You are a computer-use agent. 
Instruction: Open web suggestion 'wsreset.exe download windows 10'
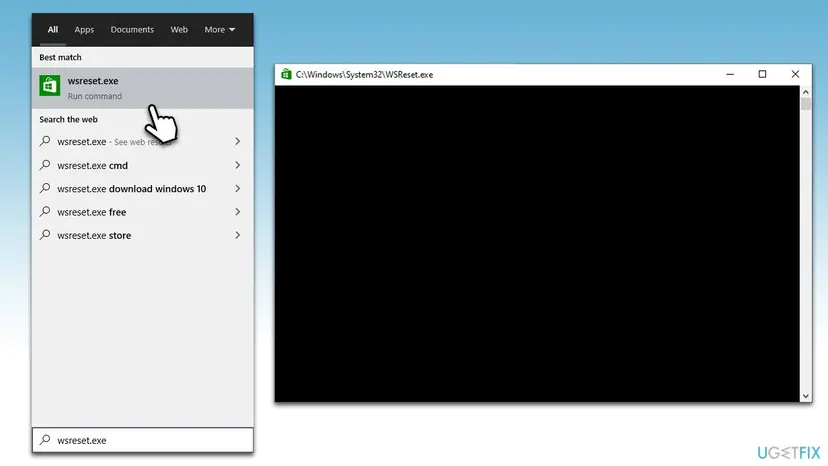coord(143,189)
